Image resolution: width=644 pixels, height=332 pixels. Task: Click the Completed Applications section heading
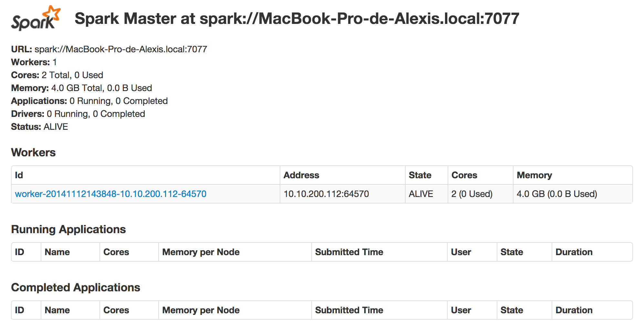(76, 287)
